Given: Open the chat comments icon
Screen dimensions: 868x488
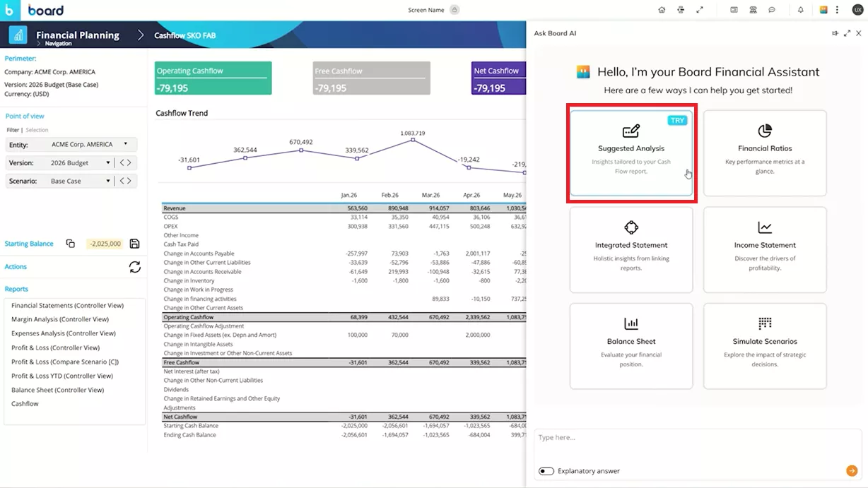Looking at the screenshot, I should [772, 10].
